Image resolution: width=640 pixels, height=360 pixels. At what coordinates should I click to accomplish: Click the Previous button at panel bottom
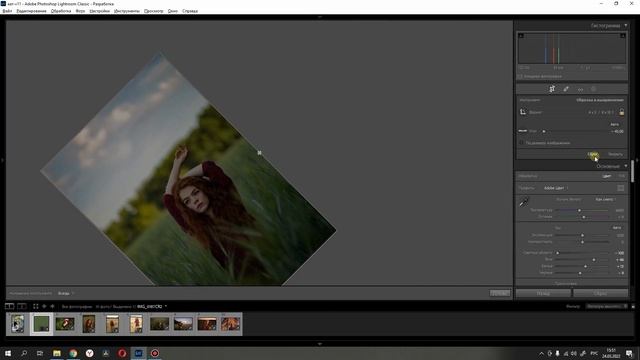[543, 293]
